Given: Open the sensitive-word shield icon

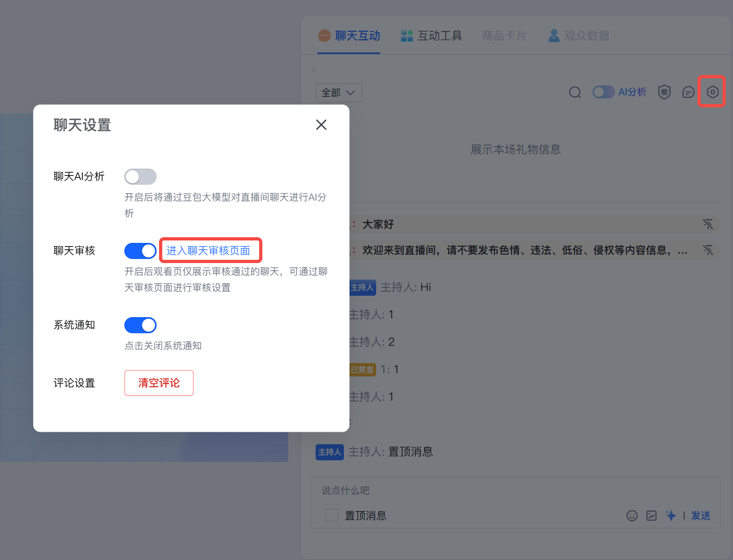Looking at the screenshot, I should click(664, 92).
